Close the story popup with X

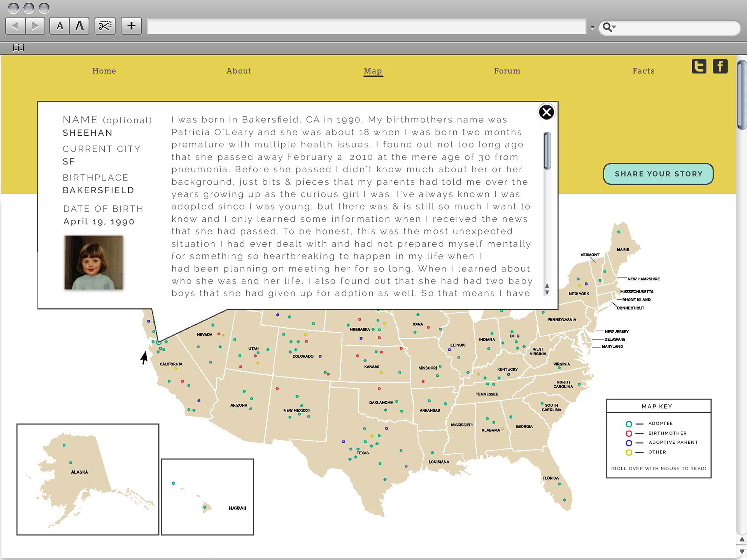coord(546,112)
